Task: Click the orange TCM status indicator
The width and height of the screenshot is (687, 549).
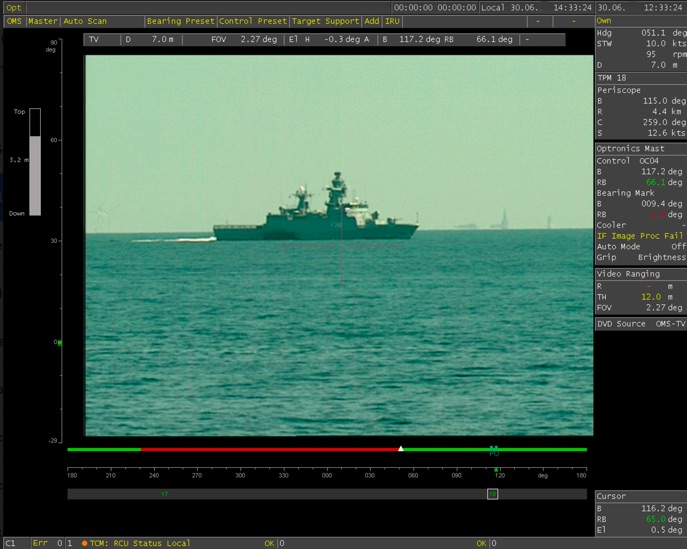Action: pyautogui.click(x=85, y=543)
